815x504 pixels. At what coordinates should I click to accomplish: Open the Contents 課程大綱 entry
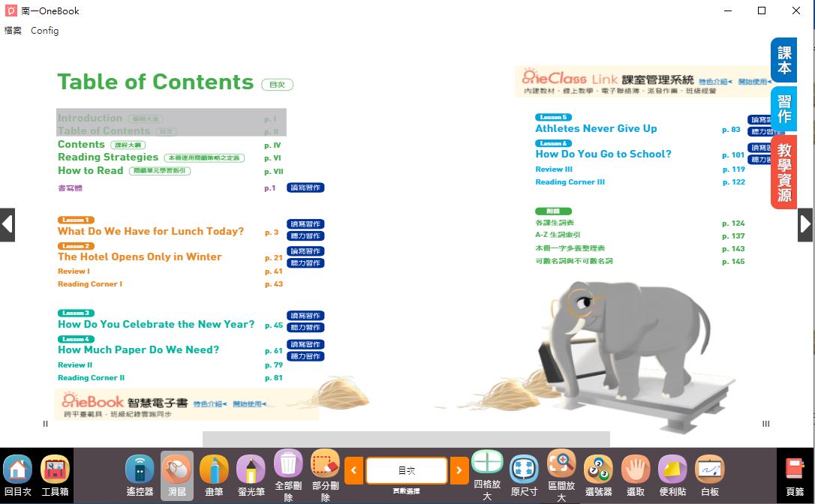pyautogui.click(x=101, y=145)
